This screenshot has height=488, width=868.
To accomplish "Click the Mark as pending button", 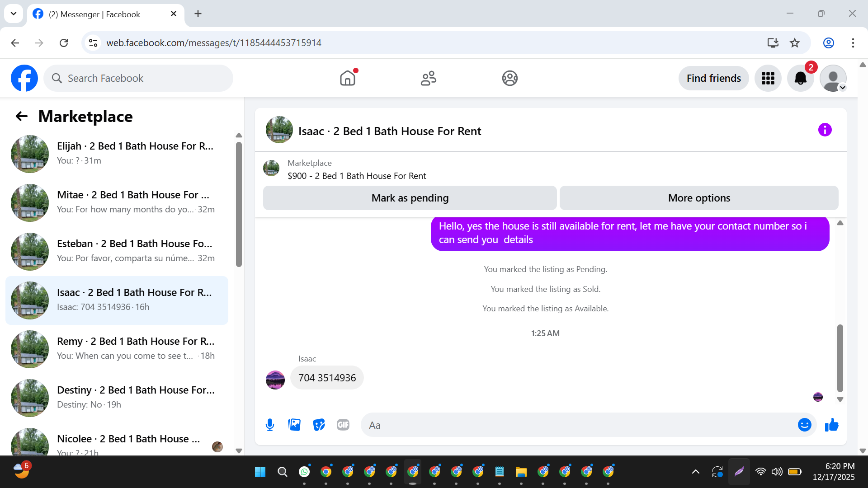I will [410, 198].
